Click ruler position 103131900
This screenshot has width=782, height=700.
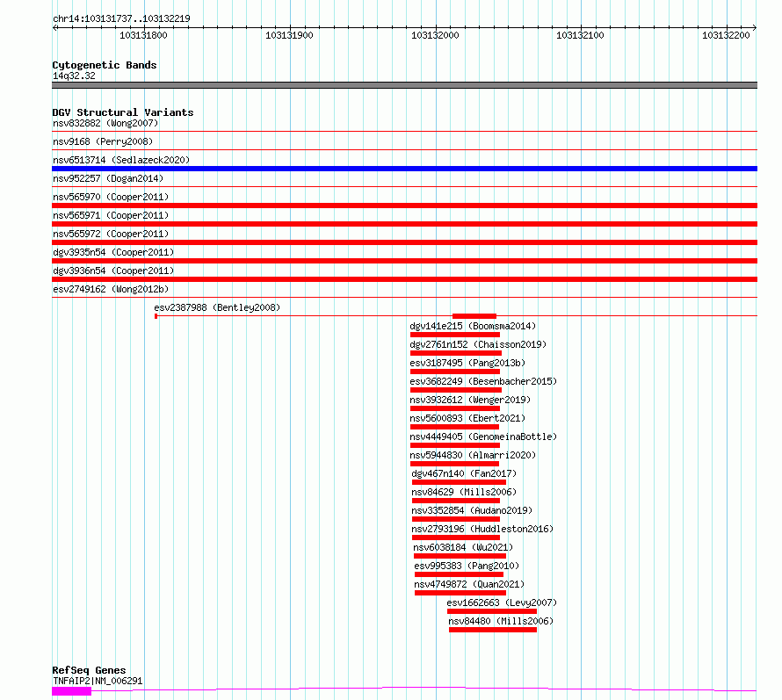[x=289, y=35]
